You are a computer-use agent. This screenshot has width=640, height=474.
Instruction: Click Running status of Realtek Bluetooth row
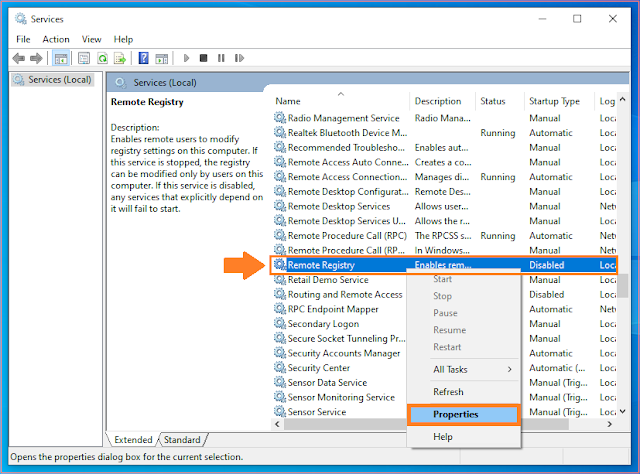498,133
